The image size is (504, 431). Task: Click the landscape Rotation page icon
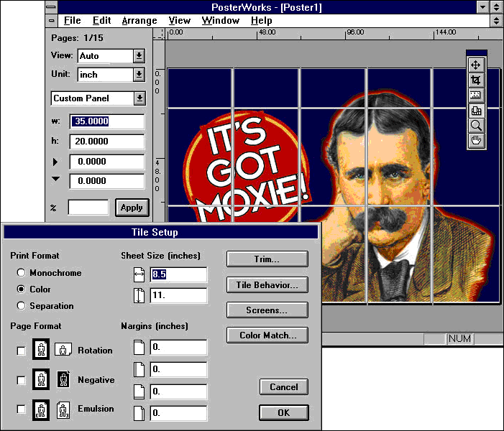pyautogui.click(x=63, y=349)
